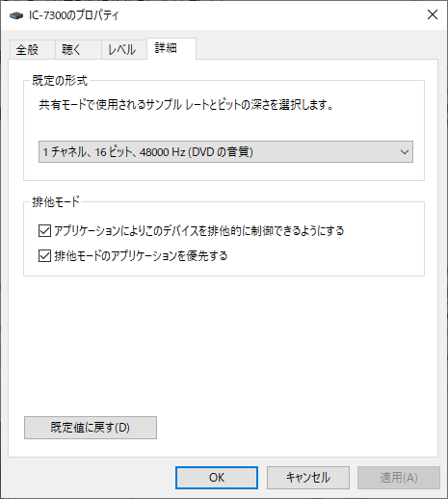Screen dimensions: 448x499
Task: Click the greyed-out 適用(A) button
Action: tap(399, 478)
